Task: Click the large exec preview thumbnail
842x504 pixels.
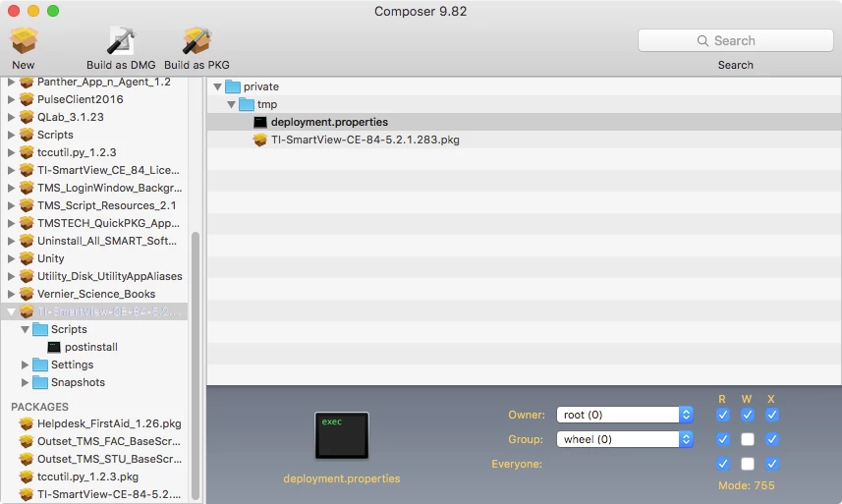Action: 342,435
